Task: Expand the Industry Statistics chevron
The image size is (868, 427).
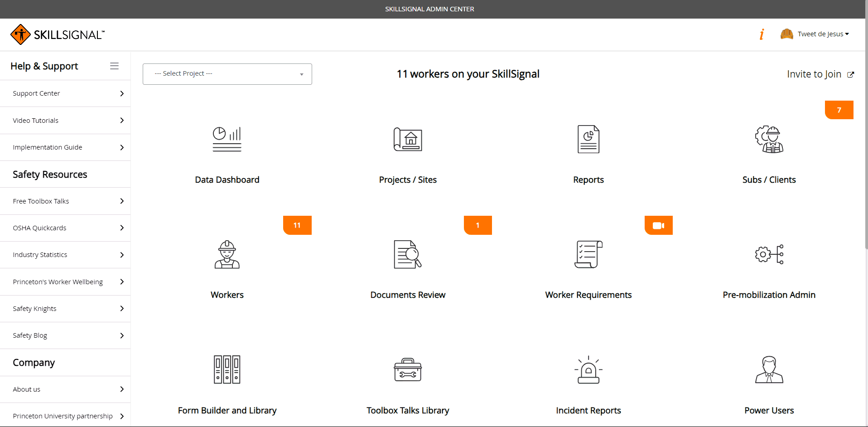Action: coord(122,255)
